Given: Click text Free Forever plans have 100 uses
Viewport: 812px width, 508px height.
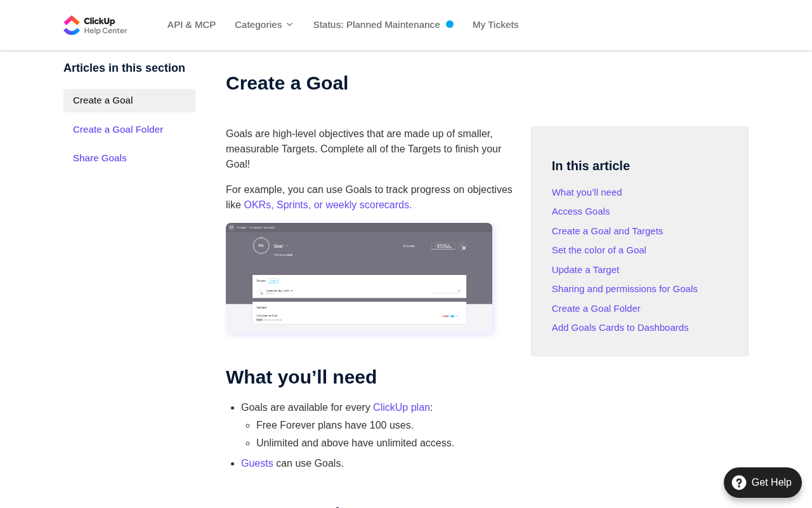Looking at the screenshot, I should pyautogui.click(x=335, y=425).
